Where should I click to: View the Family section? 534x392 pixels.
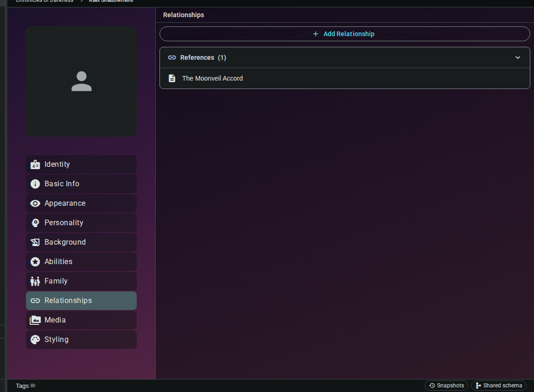pos(82,281)
